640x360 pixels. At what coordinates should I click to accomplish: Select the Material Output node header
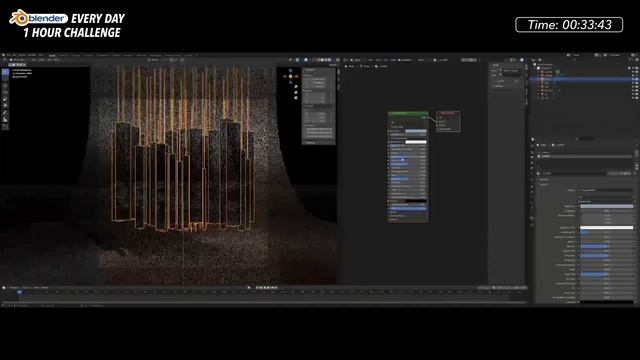(x=448, y=113)
